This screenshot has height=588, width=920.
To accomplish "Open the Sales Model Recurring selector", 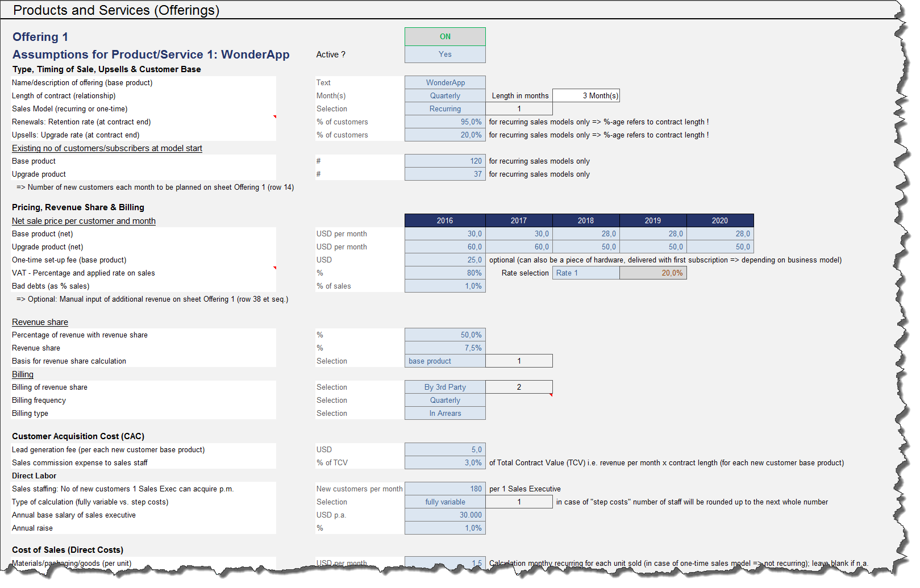I will pos(444,109).
